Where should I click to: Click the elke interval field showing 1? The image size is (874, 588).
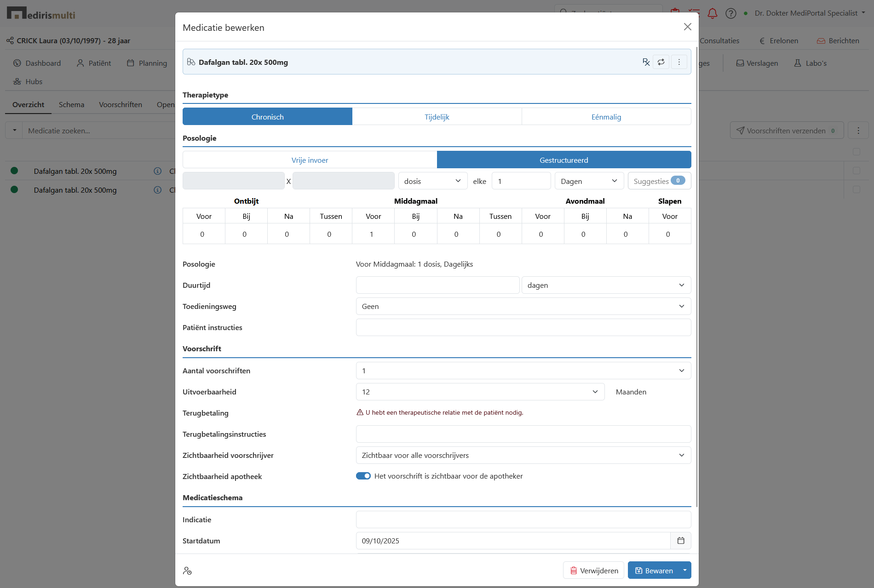(x=521, y=181)
